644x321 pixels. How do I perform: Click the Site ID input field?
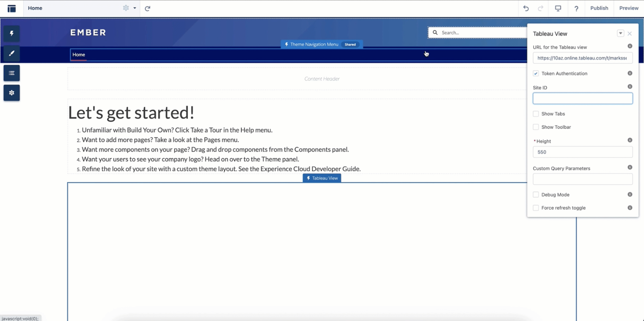click(x=582, y=98)
